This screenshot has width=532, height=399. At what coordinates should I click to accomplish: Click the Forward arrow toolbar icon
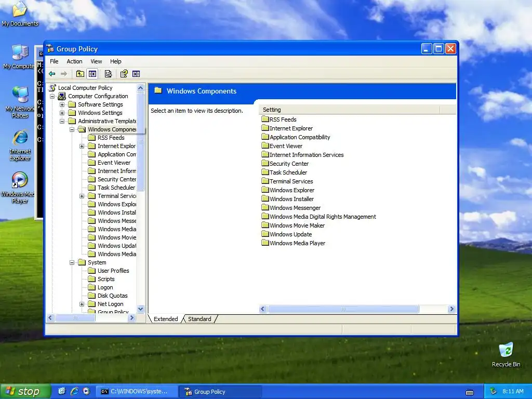(x=64, y=74)
